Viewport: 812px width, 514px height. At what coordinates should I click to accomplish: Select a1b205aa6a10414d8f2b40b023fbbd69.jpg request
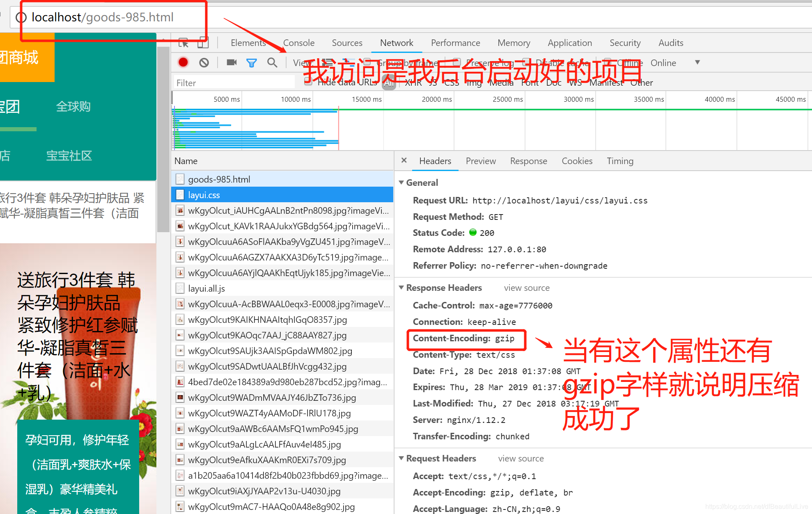(282, 475)
